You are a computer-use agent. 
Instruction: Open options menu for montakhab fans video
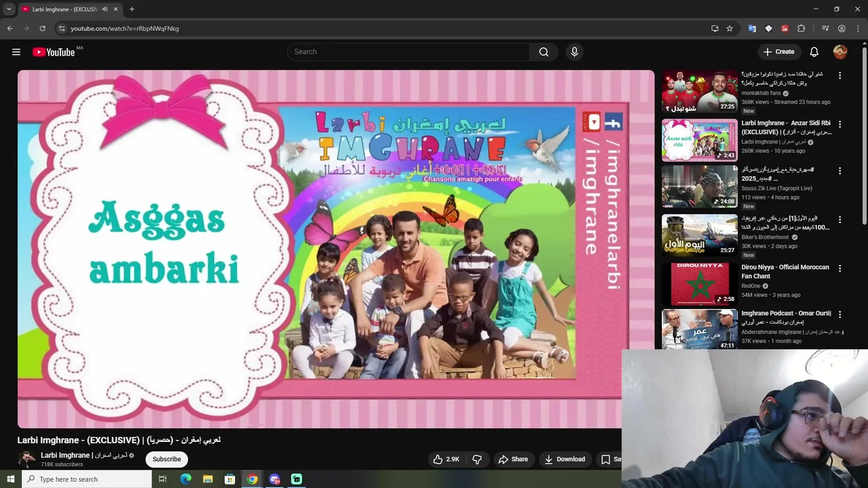coord(840,76)
